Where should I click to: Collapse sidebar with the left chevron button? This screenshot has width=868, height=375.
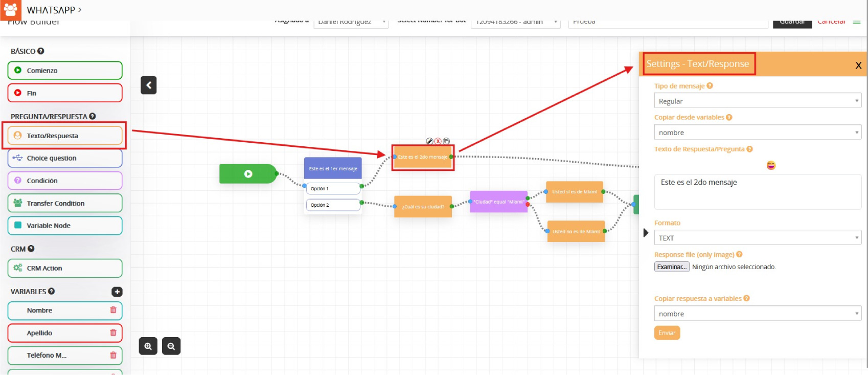149,85
